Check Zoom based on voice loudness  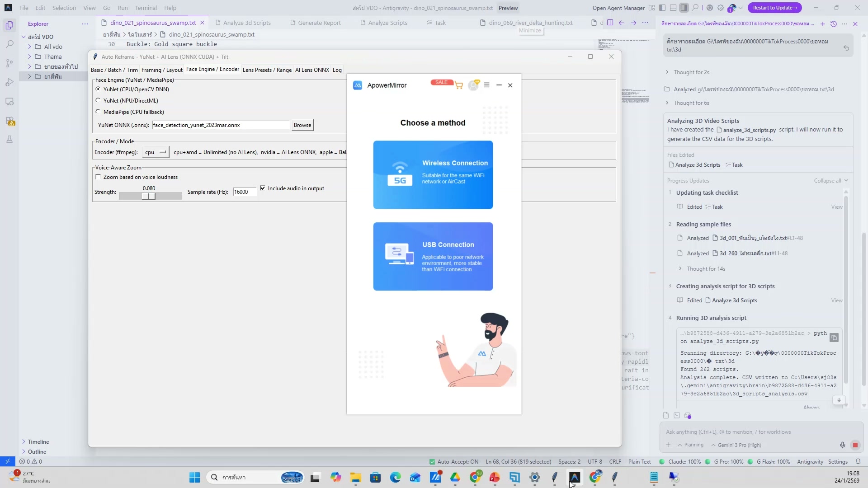pos(99,177)
